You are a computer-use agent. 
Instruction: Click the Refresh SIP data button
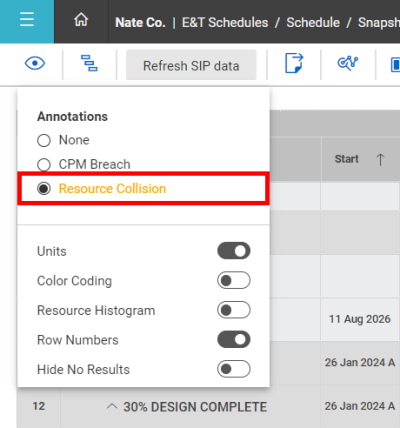coord(191,65)
